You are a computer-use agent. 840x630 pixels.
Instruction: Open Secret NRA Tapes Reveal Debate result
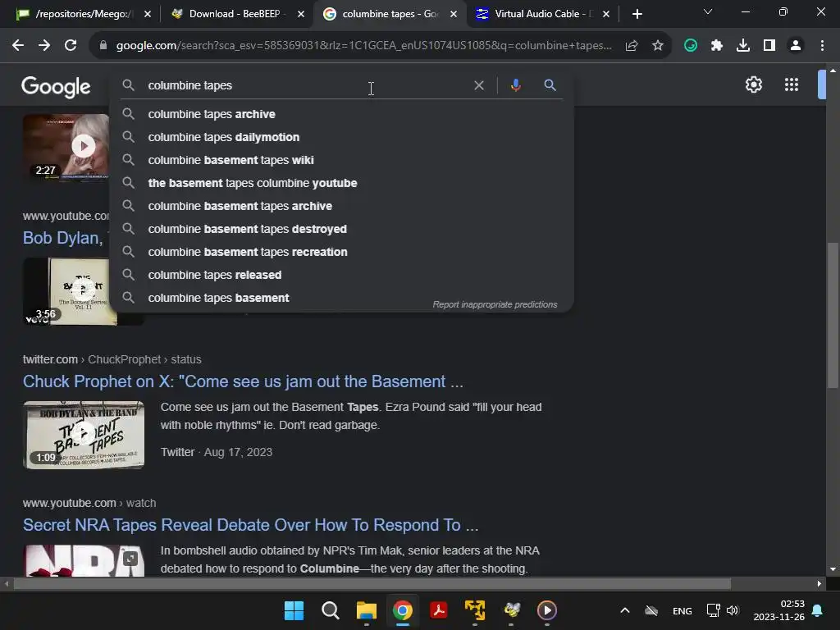250,525
